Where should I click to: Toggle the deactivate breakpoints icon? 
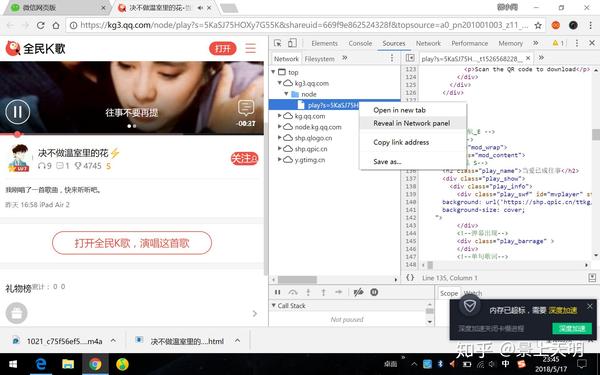pyautogui.click(x=359, y=292)
